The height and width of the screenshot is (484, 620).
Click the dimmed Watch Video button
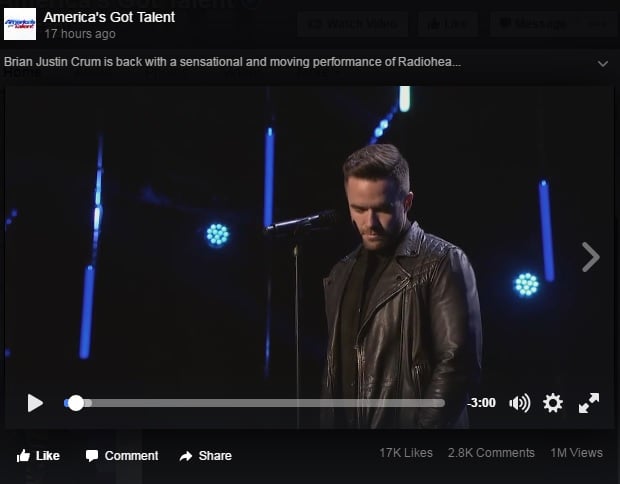[352, 24]
